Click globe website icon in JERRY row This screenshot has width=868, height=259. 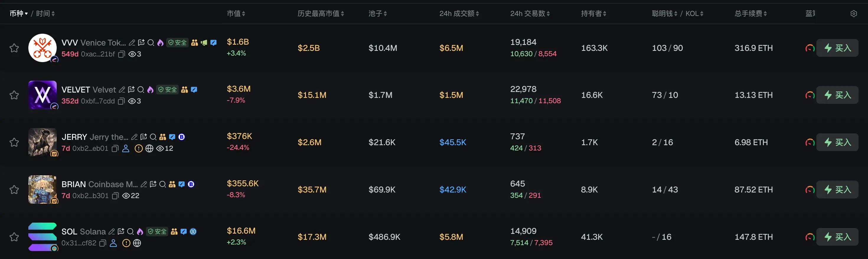point(149,148)
